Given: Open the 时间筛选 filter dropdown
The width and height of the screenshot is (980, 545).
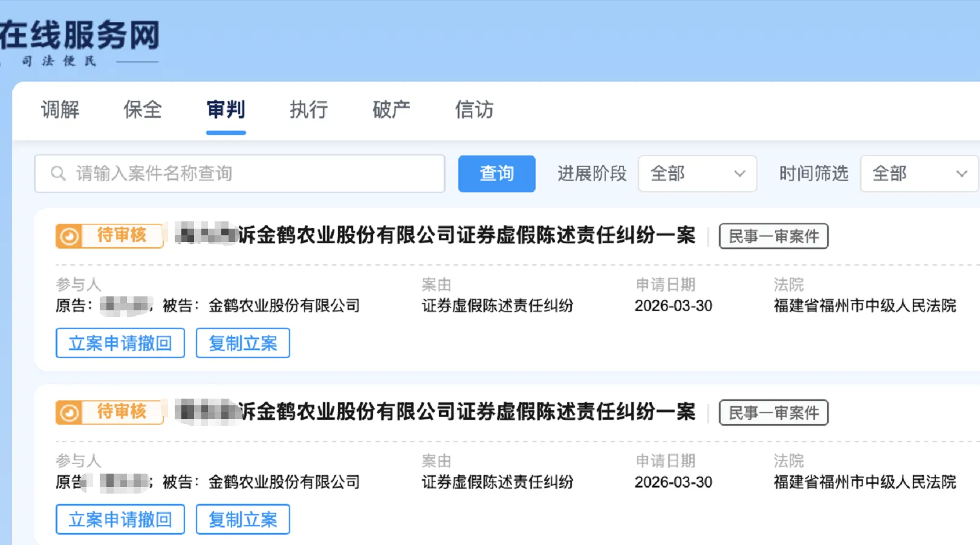Looking at the screenshot, I should pos(918,174).
